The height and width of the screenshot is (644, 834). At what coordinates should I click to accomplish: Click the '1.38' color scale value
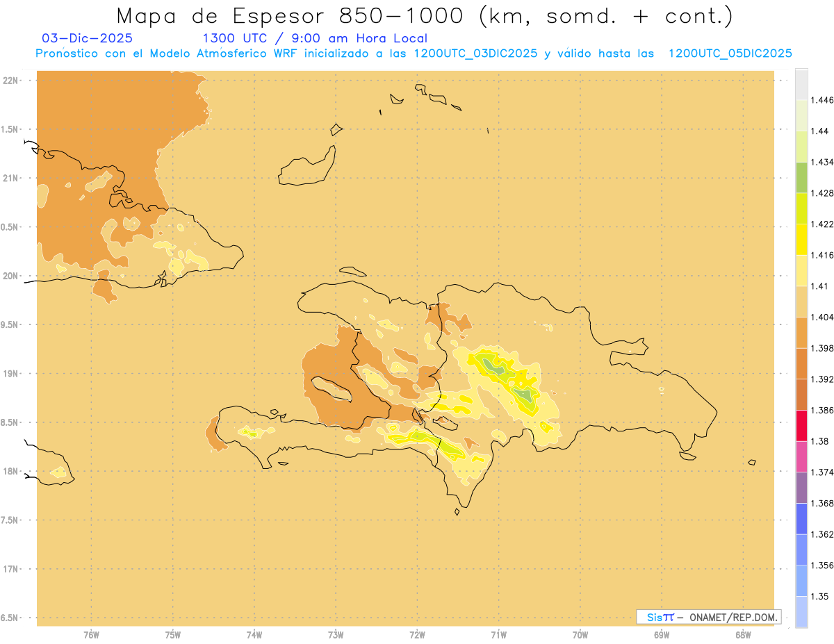[819, 441]
